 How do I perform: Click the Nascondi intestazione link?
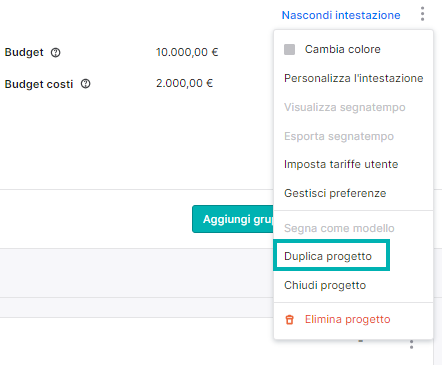[341, 15]
